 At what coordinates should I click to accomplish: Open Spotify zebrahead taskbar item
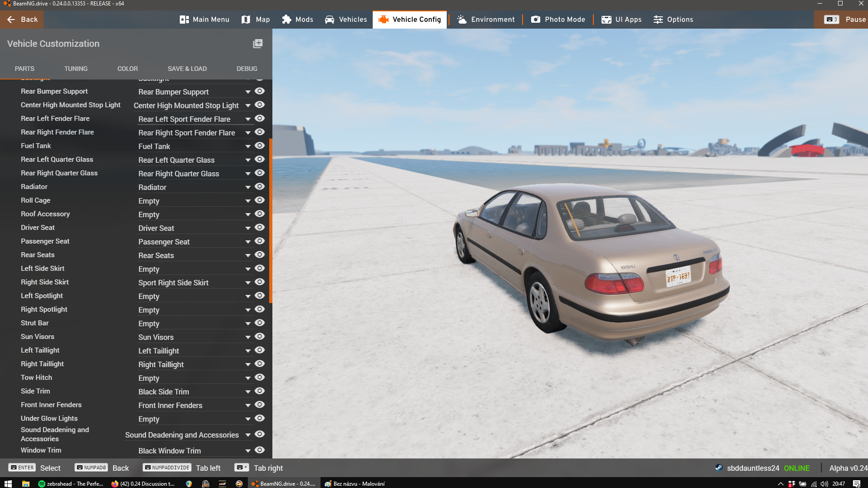70,483
